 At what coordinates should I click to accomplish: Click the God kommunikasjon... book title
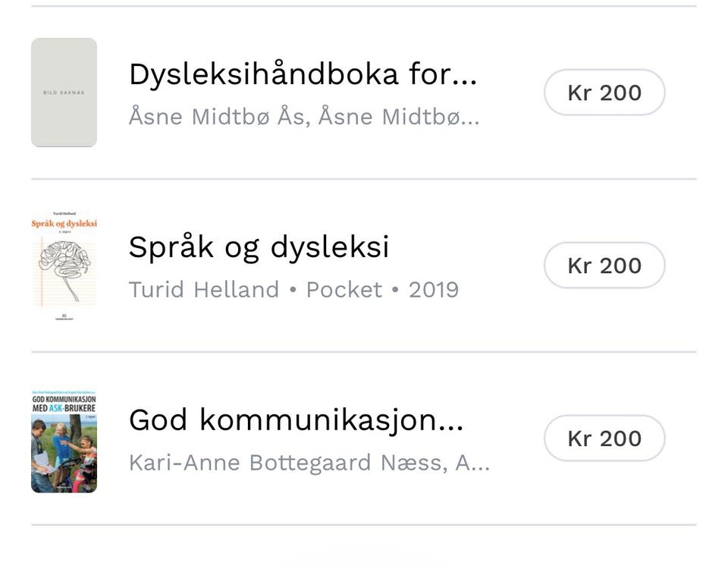(296, 420)
